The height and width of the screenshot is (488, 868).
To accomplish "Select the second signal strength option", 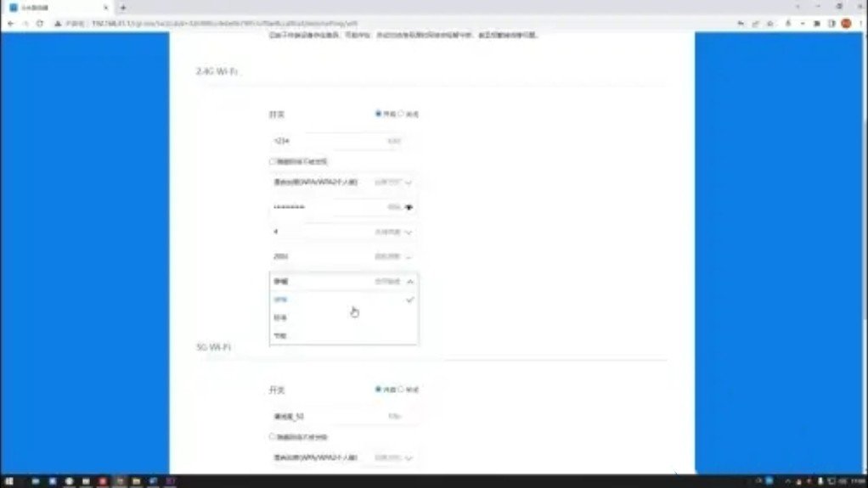I will pos(343,317).
